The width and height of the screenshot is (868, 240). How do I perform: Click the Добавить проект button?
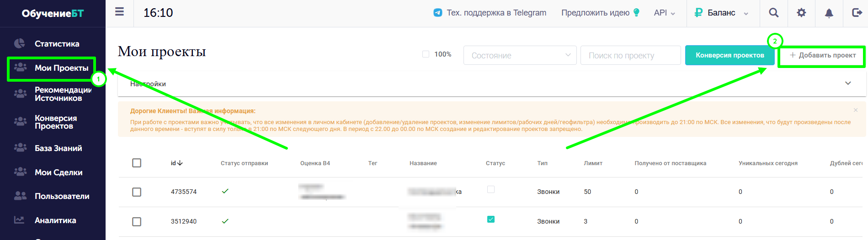[x=822, y=55]
